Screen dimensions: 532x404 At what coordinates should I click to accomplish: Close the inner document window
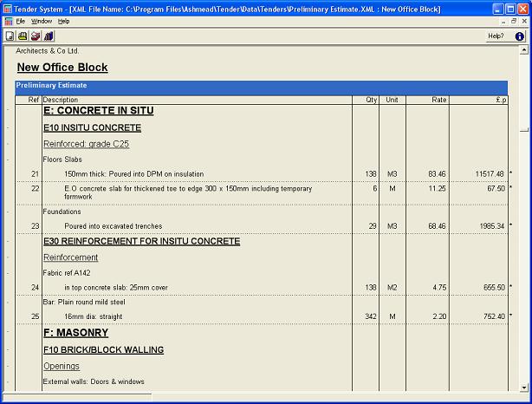point(524,22)
